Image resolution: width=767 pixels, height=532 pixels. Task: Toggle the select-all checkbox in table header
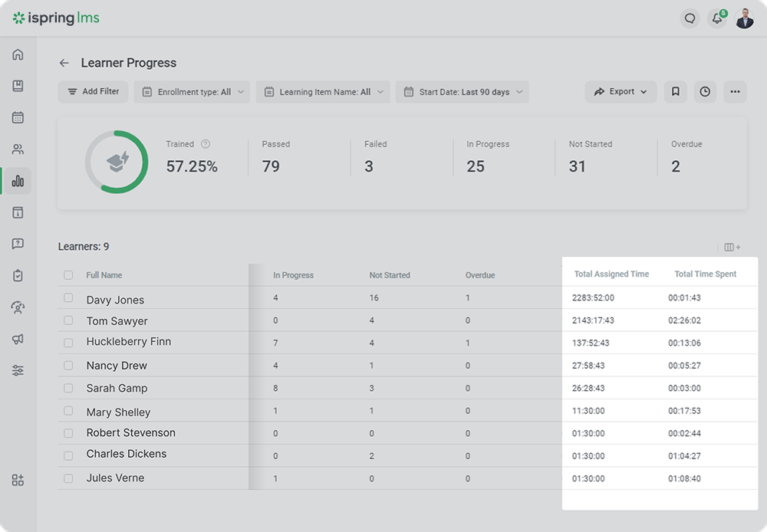(68, 275)
